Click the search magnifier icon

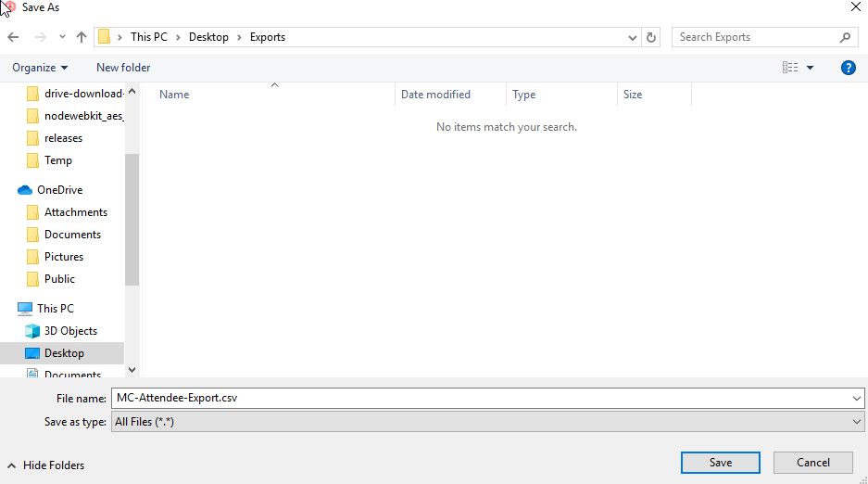(x=845, y=37)
